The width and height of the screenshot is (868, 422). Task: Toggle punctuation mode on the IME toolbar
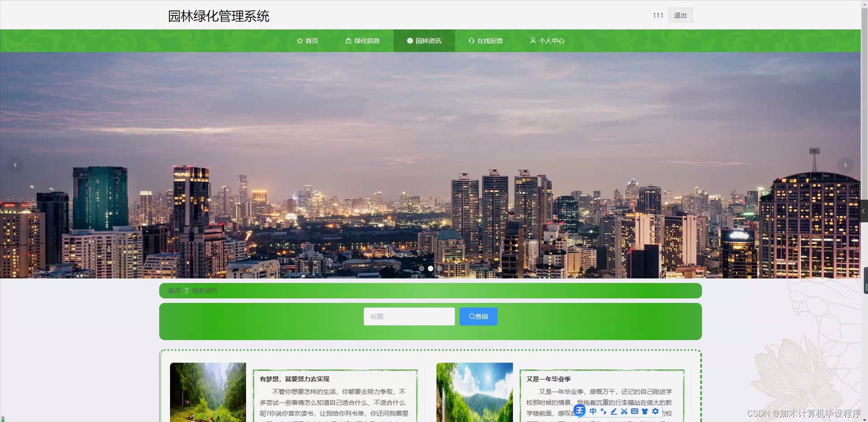tap(603, 411)
